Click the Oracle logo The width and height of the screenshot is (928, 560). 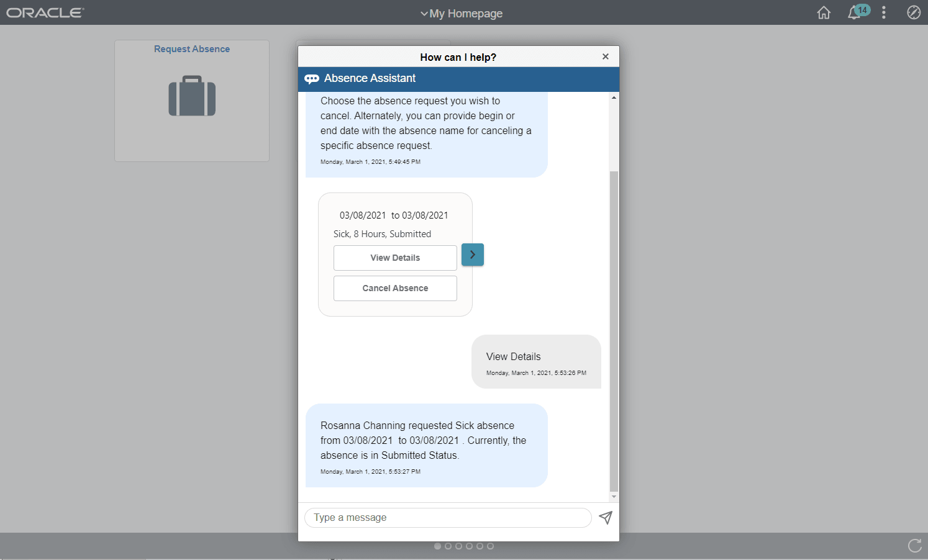44,11
